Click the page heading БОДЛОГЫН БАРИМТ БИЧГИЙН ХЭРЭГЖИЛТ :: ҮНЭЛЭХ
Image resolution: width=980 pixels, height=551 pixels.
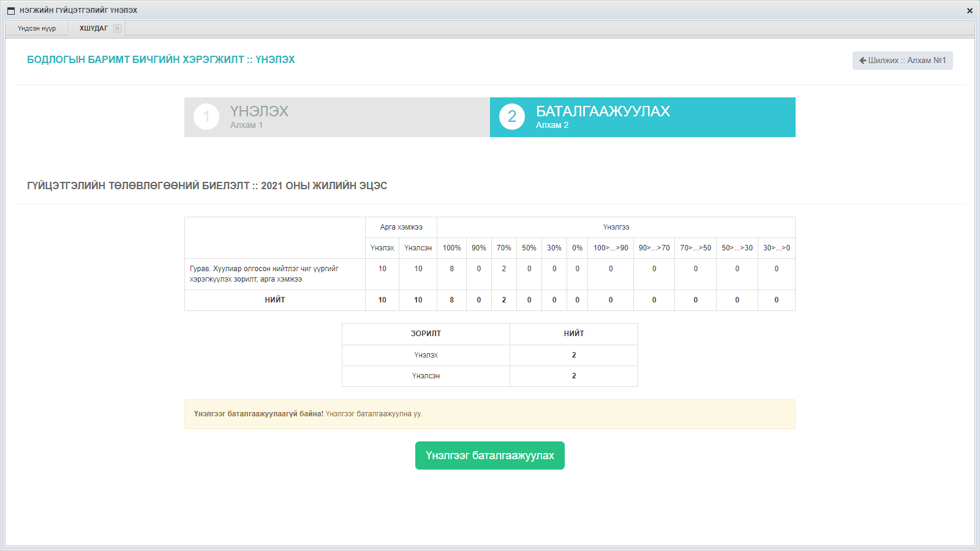point(161,59)
